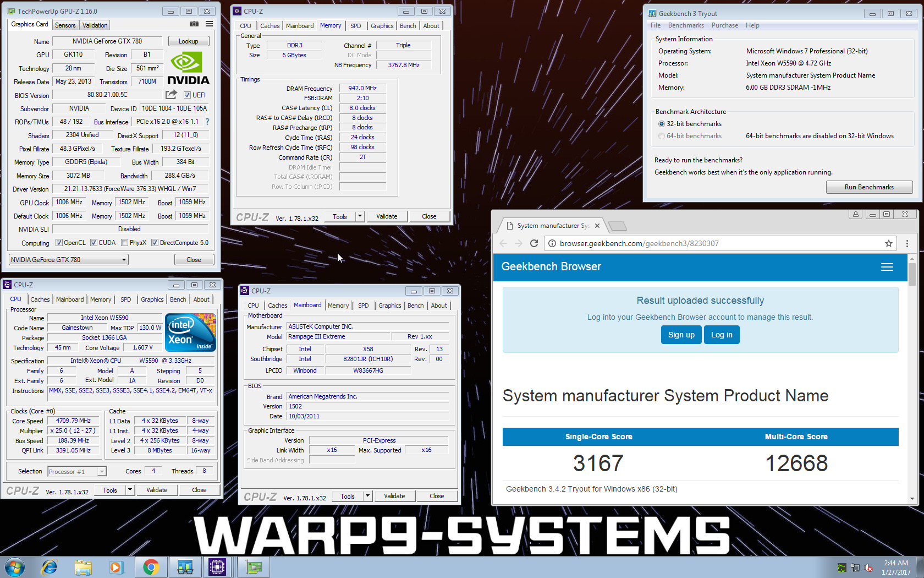Click Validate in CPU-Z Memory window

coord(387,216)
